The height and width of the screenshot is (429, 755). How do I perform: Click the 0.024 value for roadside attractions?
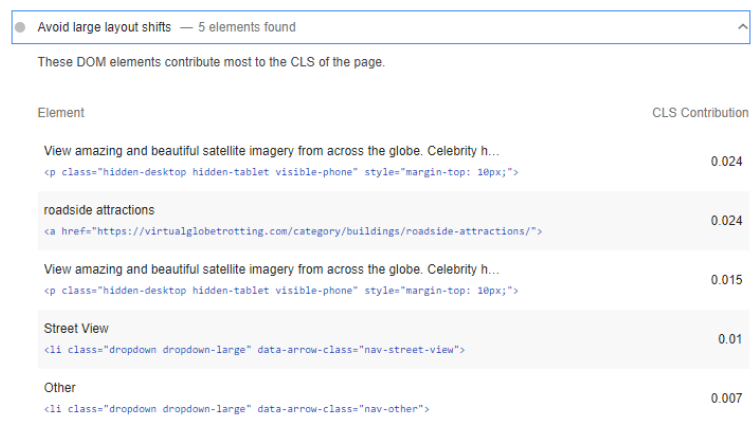[725, 221]
